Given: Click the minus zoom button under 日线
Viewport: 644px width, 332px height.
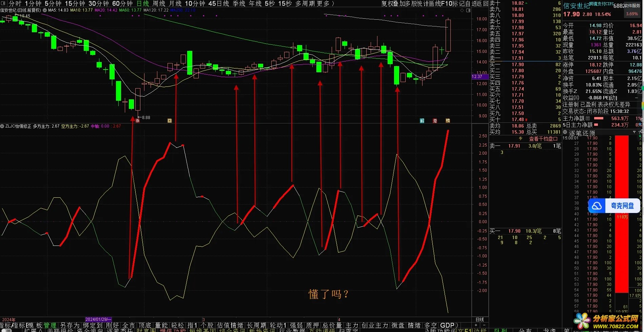Looking at the screenshot, I should coord(484,325).
